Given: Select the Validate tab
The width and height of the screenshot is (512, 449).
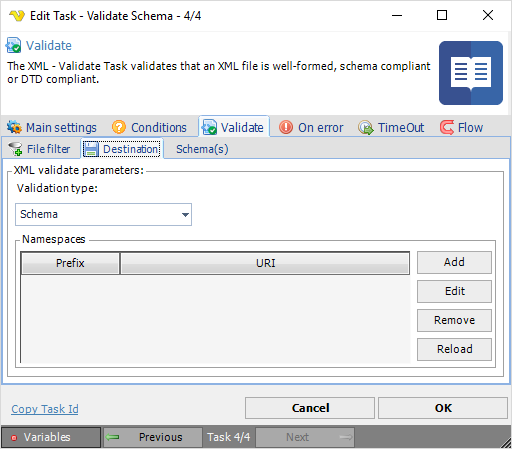Looking at the screenshot, I should pyautogui.click(x=234, y=127).
